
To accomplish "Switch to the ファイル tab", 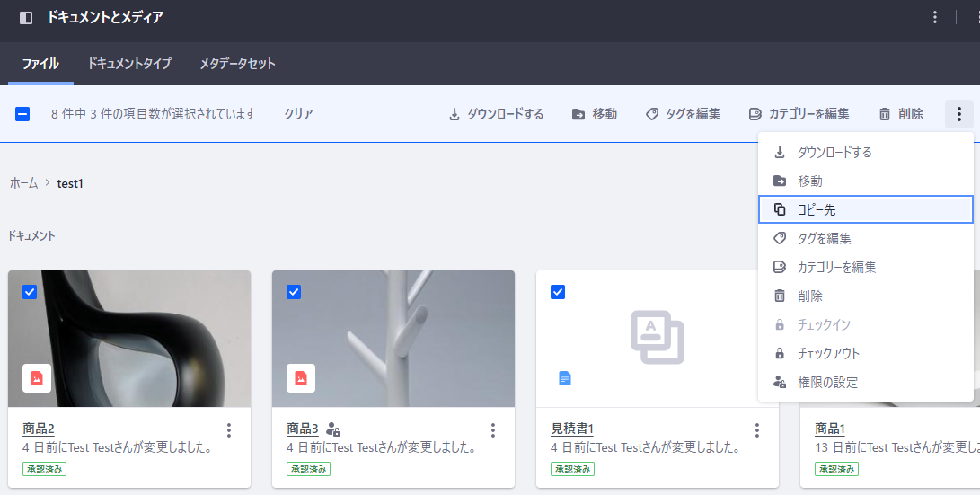I will [x=40, y=63].
